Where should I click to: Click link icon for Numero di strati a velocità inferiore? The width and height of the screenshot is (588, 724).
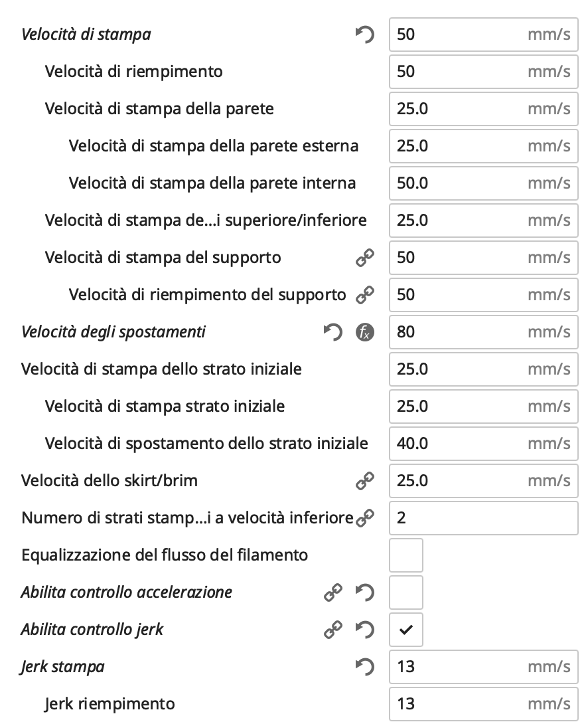(x=364, y=518)
